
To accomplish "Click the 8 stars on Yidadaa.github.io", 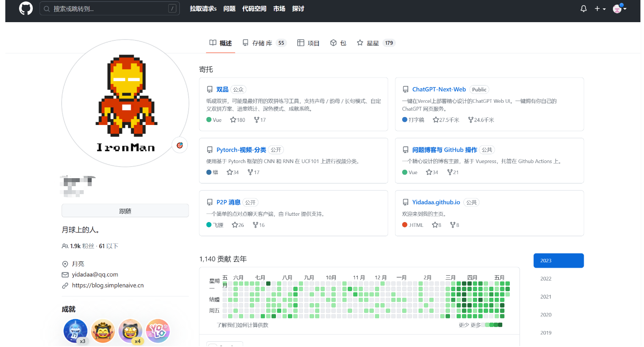I will 437,225.
